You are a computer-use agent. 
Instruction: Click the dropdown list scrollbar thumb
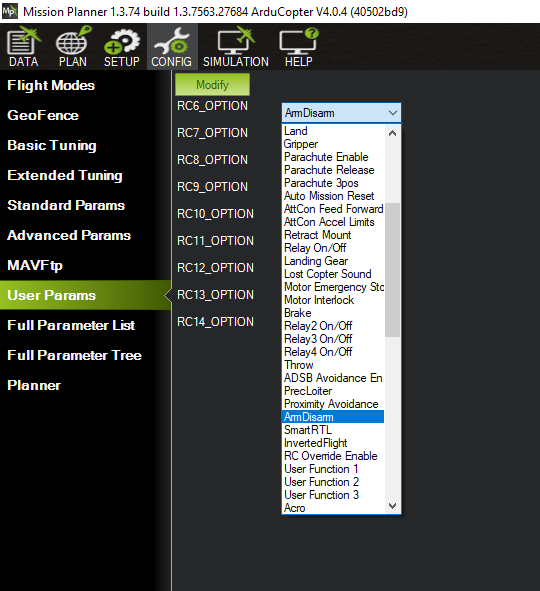(x=392, y=270)
